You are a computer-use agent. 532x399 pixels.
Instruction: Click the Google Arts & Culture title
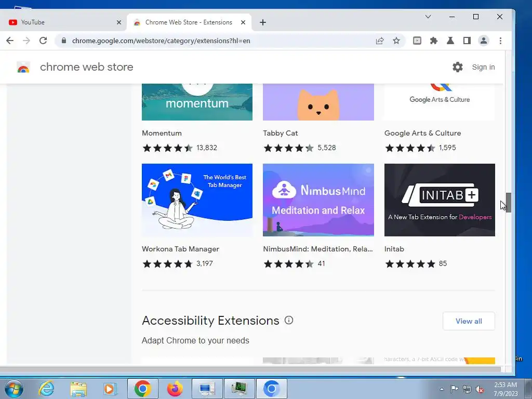(423, 133)
